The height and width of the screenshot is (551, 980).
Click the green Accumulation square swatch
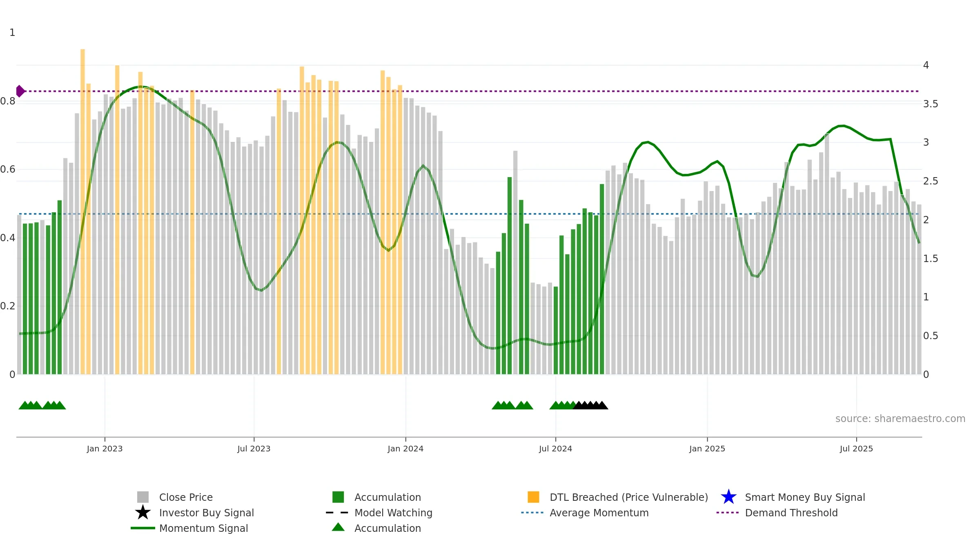pos(338,497)
